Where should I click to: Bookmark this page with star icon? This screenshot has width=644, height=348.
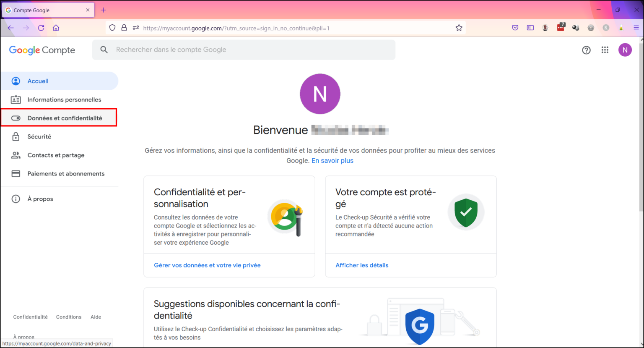tap(459, 28)
